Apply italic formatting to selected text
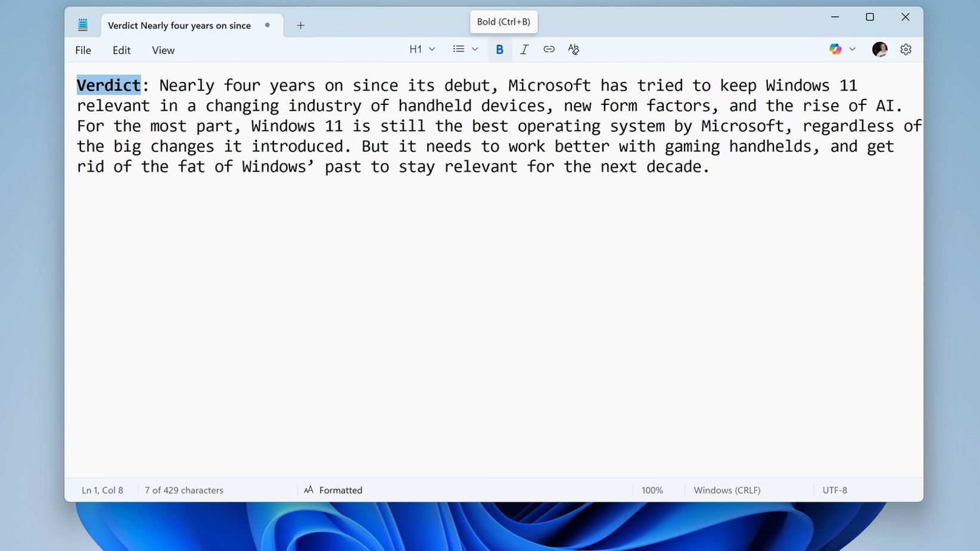This screenshot has width=980, height=551. tap(524, 49)
